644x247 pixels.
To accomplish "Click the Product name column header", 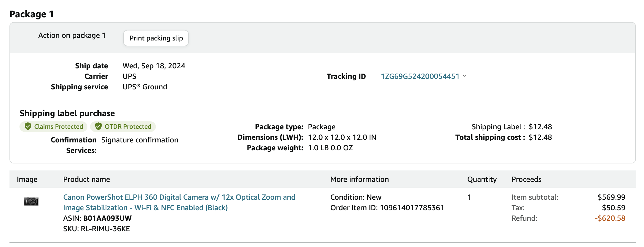I will (x=87, y=179).
